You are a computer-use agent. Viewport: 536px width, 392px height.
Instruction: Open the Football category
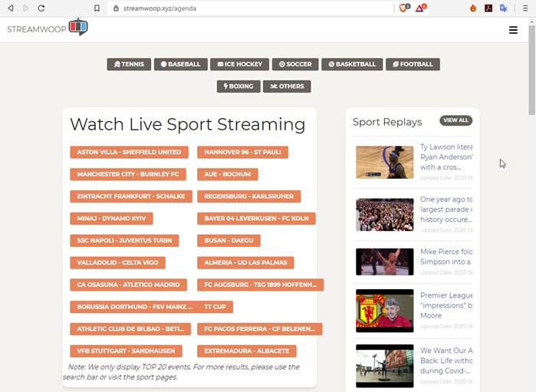tap(413, 64)
